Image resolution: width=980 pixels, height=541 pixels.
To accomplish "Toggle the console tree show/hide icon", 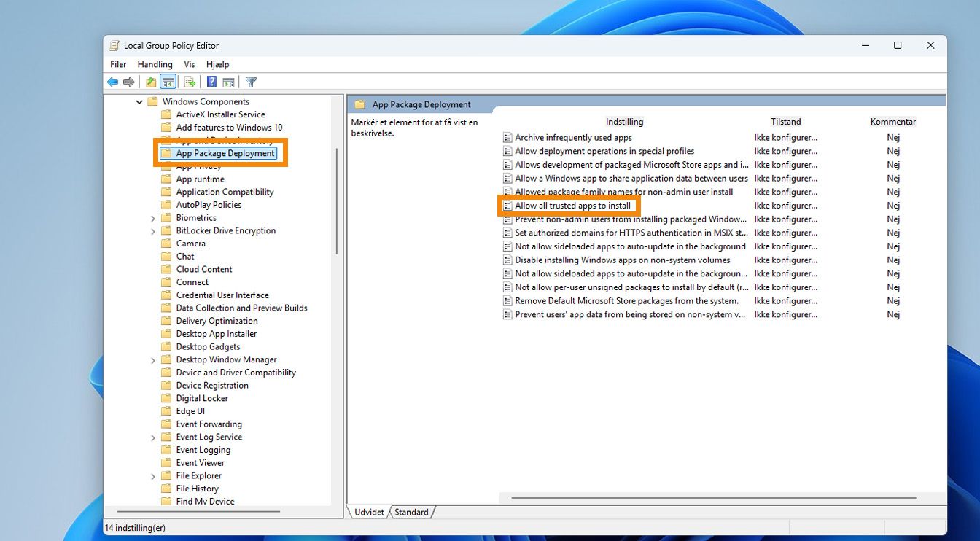I will pyautogui.click(x=168, y=82).
